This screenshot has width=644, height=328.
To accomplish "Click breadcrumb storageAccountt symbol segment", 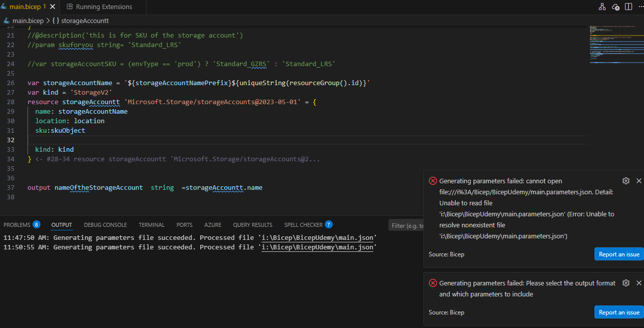I will tap(81, 21).
